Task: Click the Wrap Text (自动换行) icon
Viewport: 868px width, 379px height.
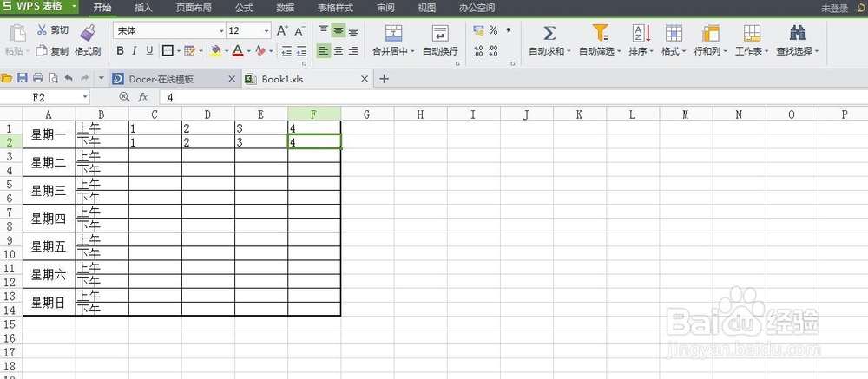Action: 441,33
